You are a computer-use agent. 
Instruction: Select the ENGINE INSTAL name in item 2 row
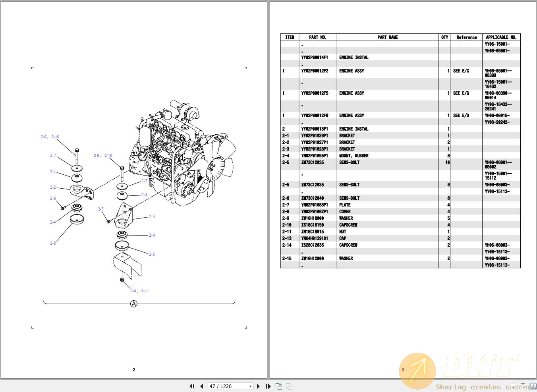pyautogui.click(x=353, y=129)
